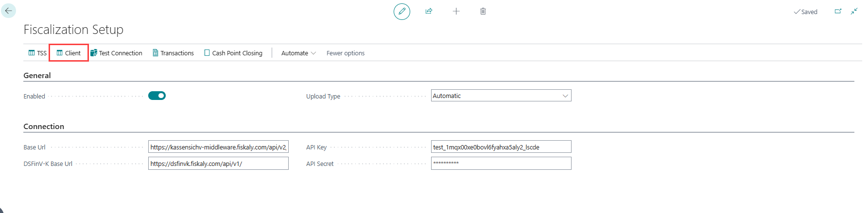This screenshot has height=213, width=868.
Task: Click the back arrow icon
Action: coord(8,10)
